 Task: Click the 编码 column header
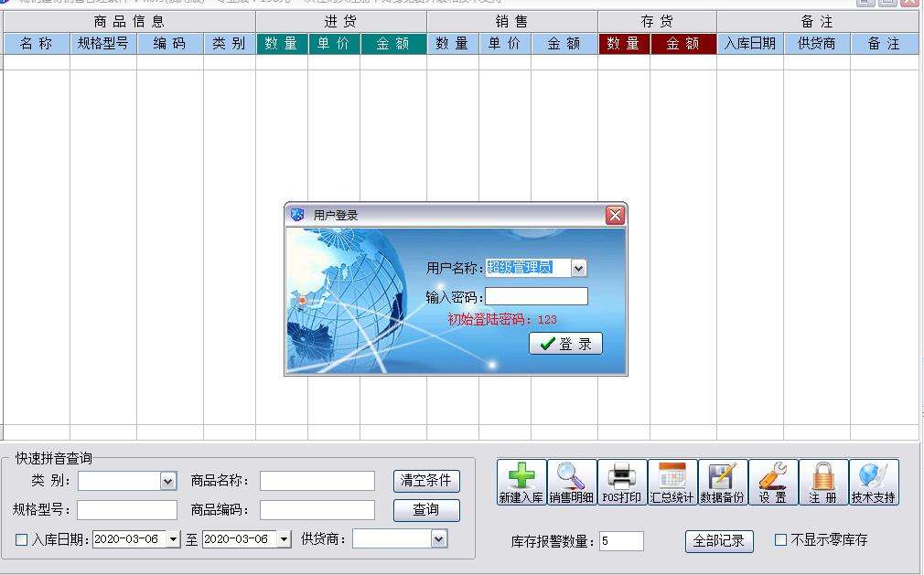point(170,44)
